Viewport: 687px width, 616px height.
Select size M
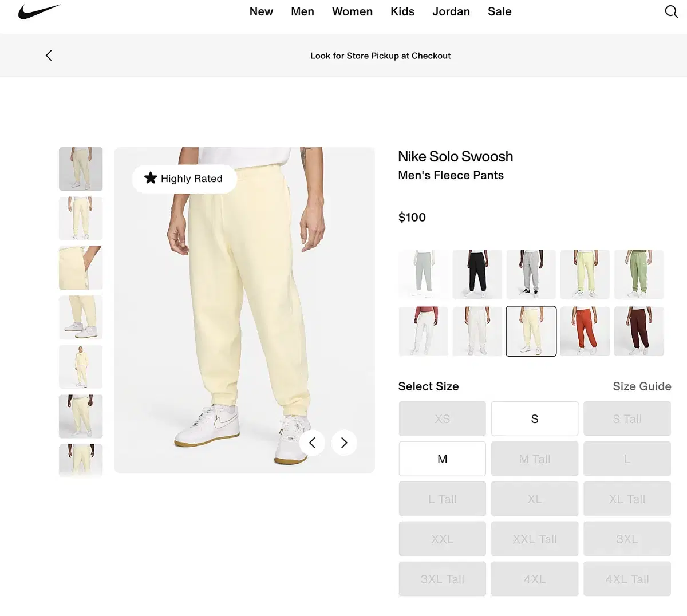443,459
